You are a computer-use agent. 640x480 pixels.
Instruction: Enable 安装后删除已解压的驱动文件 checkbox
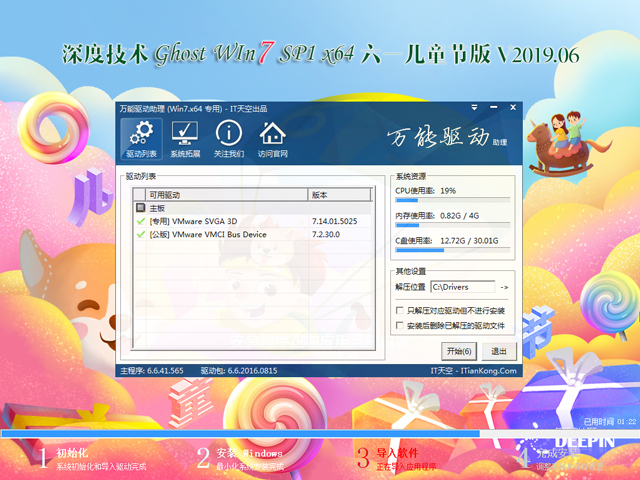[400, 325]
